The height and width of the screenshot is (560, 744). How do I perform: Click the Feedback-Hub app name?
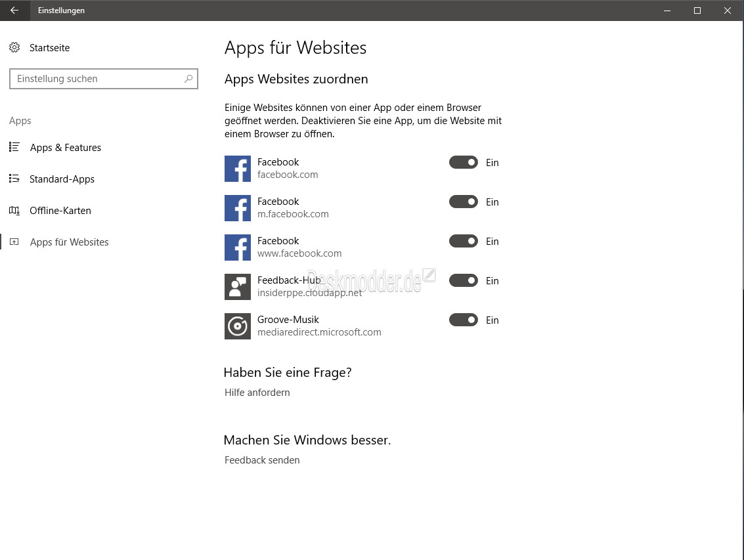(x=289, y=280)
